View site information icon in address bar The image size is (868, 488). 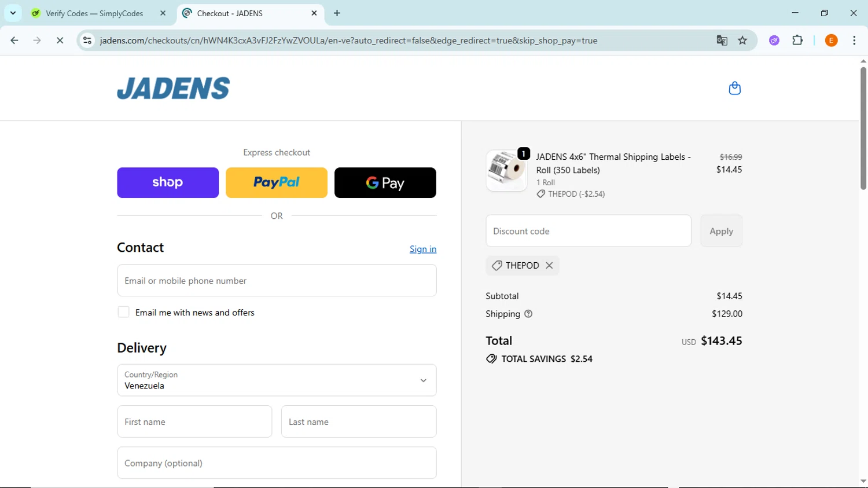[x=87, y=41]
